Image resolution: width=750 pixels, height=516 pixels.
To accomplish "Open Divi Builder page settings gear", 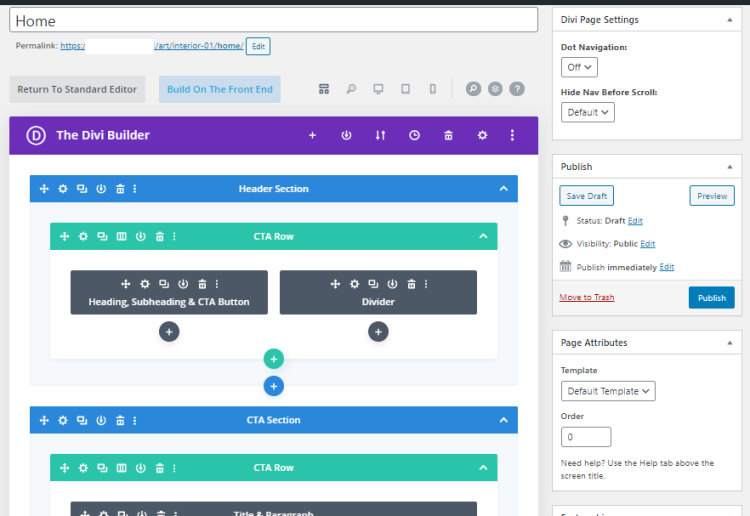I will (x=482, y=135).
